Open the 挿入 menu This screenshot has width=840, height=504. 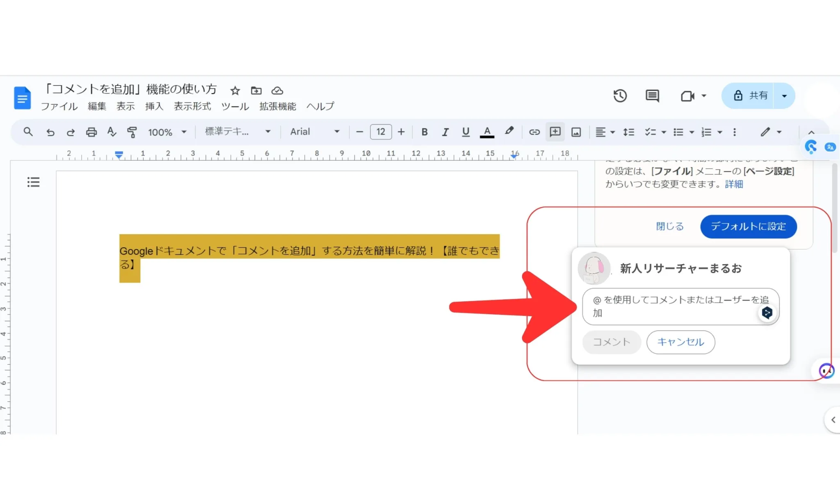[x=154, y=107]
